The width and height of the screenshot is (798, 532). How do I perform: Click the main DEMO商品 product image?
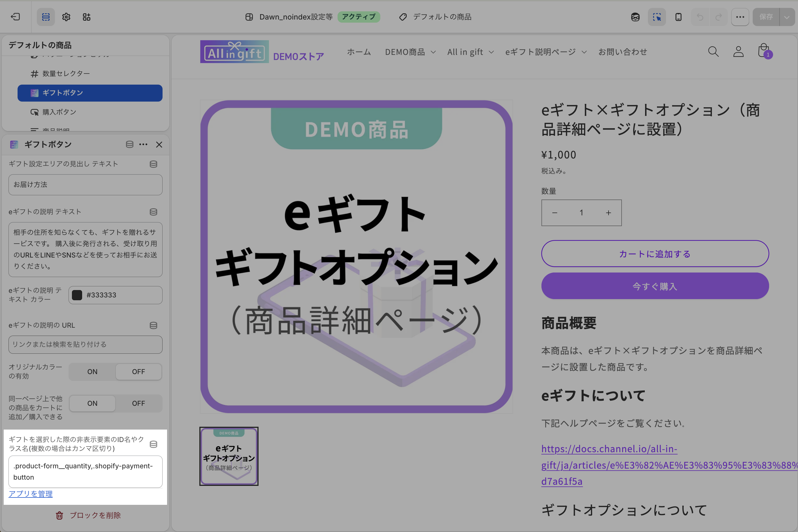pyautogui.click(x=357, y=256)
